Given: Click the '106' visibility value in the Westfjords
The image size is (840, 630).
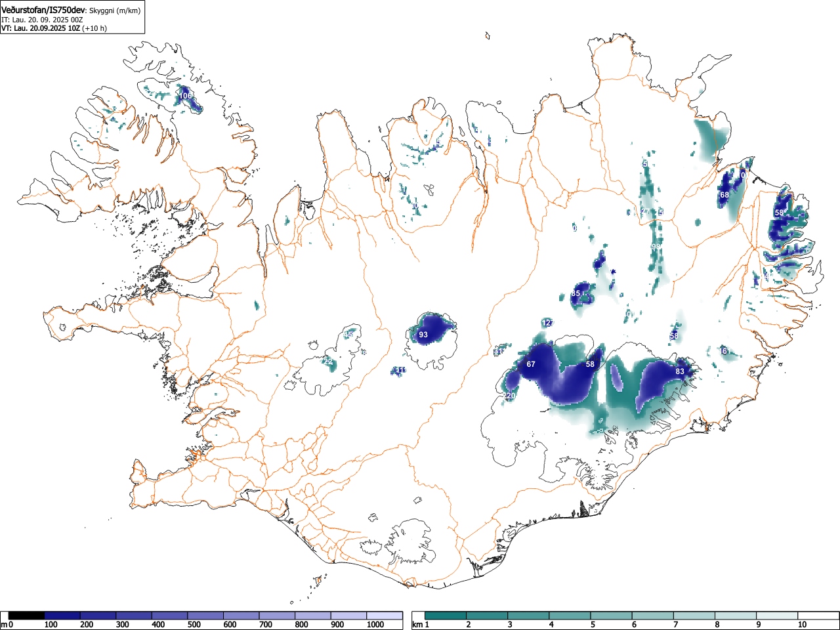Looking at the screenshot, I should (186, 96).
